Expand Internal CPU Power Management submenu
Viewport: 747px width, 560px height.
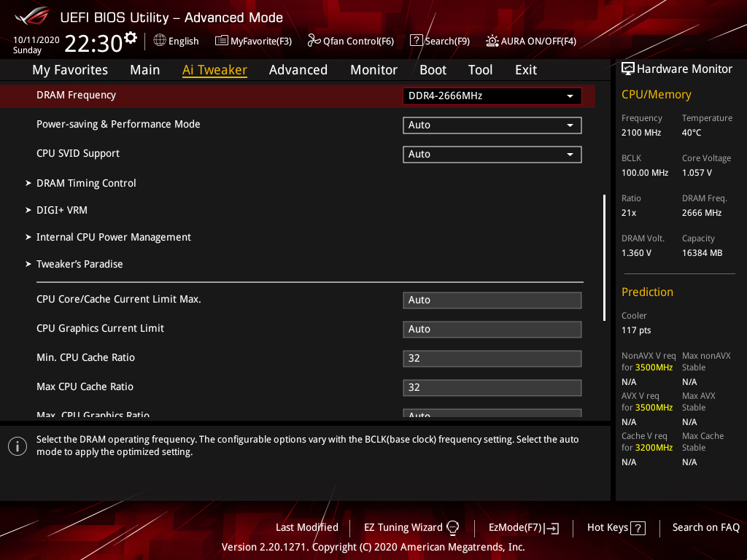[113, 237]
